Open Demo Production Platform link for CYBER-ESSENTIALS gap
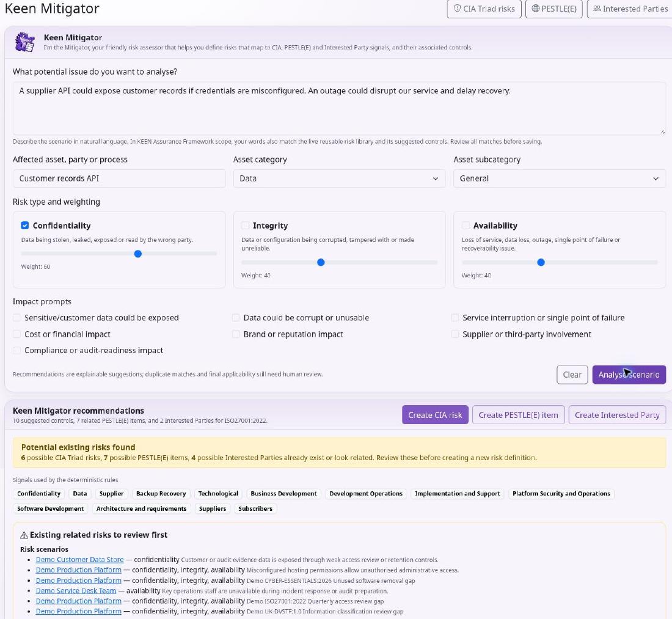Image resolution: width=672 pixels, height=619 pixels. tap(78, 581)
